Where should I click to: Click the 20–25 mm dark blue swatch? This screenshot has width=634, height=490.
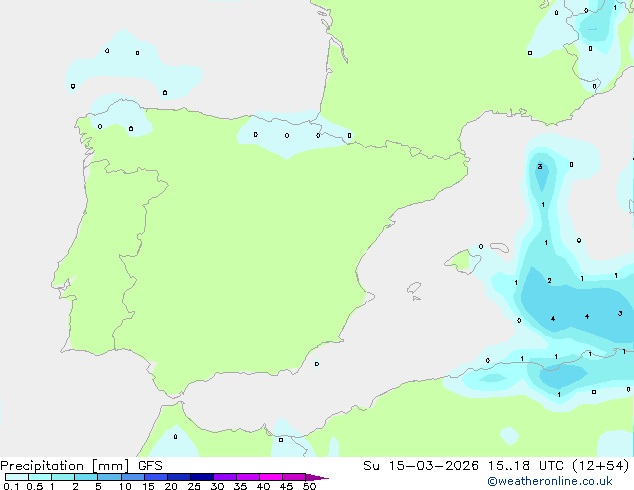click(x=179, y=477)
